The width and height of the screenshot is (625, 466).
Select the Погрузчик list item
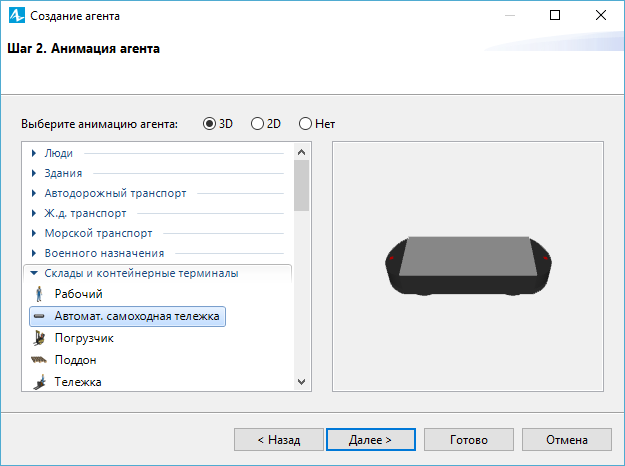pyautogui.click(x=84, y=338)
